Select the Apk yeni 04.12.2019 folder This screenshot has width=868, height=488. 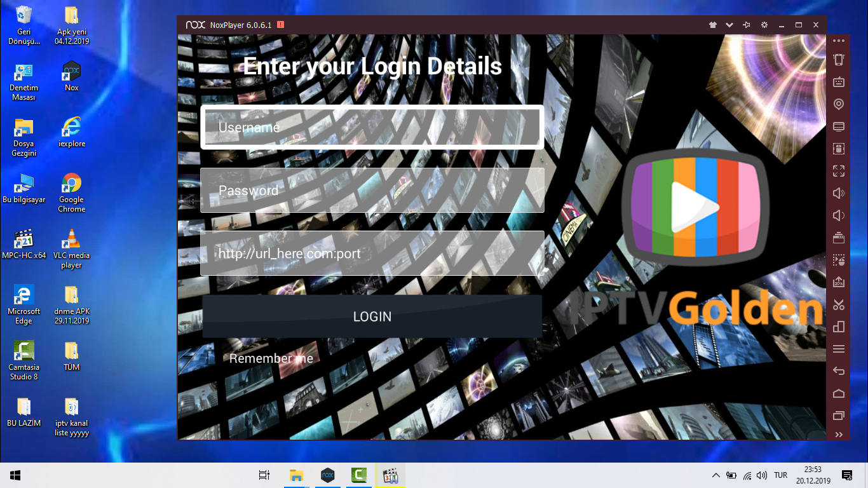click(x=72, y=26)
